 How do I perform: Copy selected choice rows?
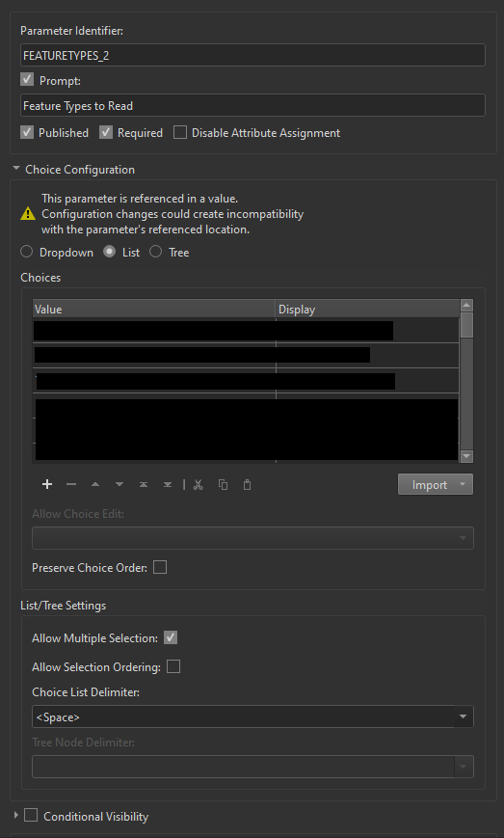(x=223, y=485)
